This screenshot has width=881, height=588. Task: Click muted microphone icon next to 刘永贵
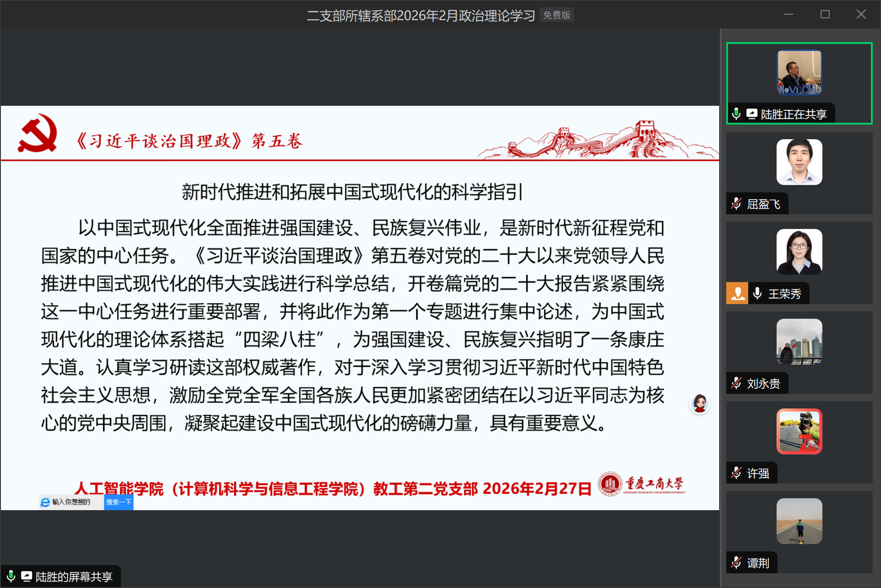(736, 383)
